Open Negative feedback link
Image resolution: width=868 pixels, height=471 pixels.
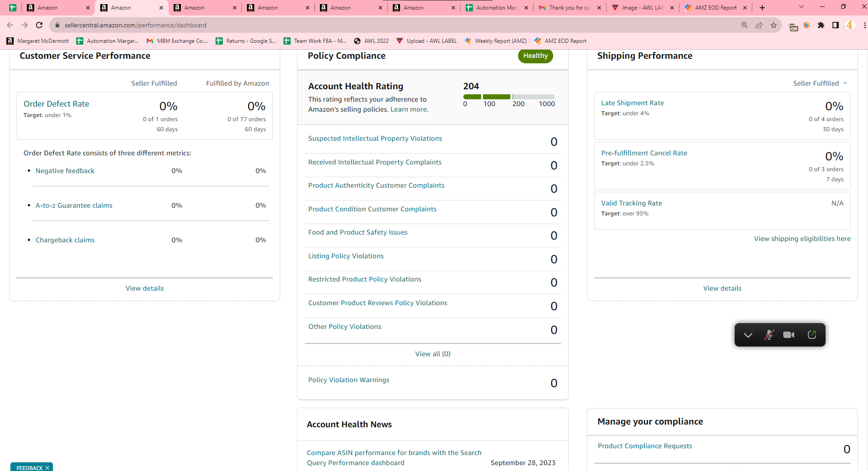click(65, 171)
